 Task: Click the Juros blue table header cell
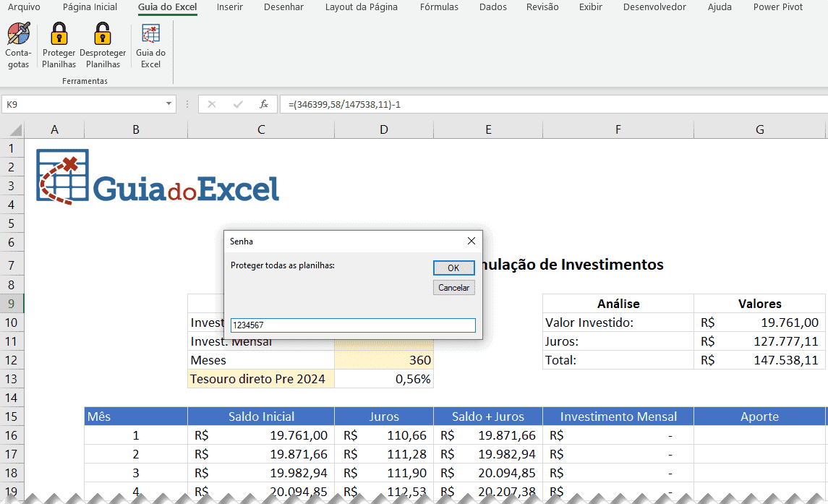click(384, 417)
